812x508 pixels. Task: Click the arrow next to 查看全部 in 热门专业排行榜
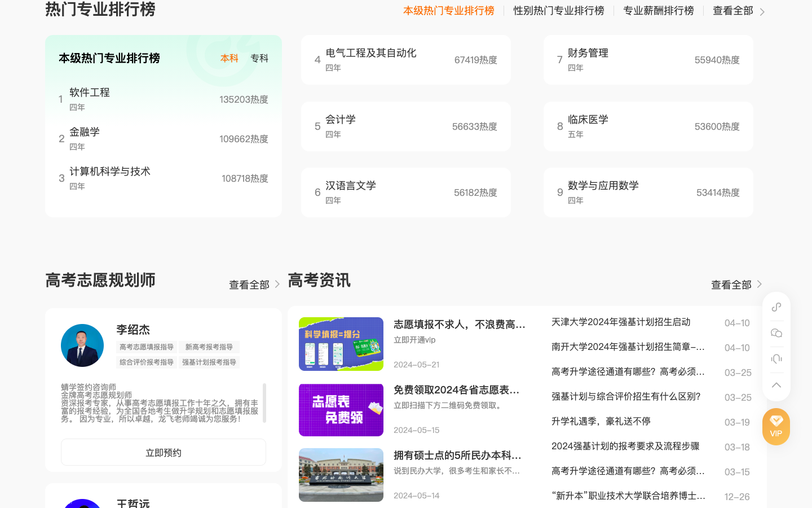pyautogui.click(x=762, y=11)
